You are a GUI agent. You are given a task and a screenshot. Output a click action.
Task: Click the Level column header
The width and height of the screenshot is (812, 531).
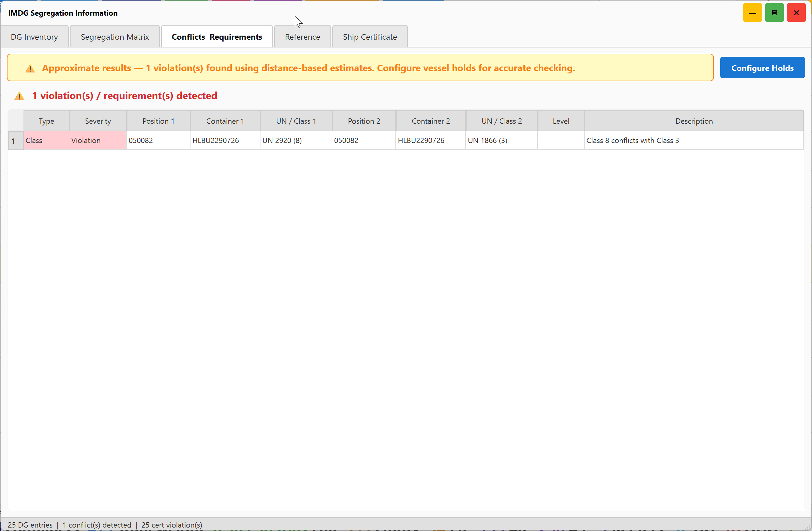[x=561, y=121]
